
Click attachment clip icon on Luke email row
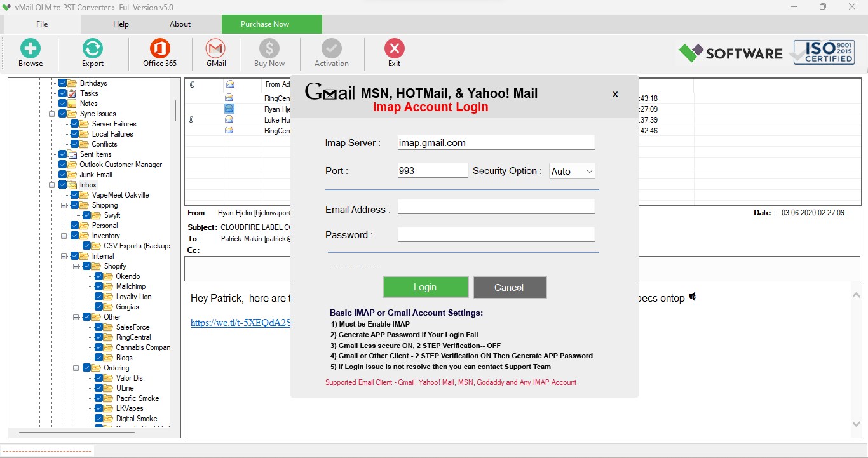(191, 119)
